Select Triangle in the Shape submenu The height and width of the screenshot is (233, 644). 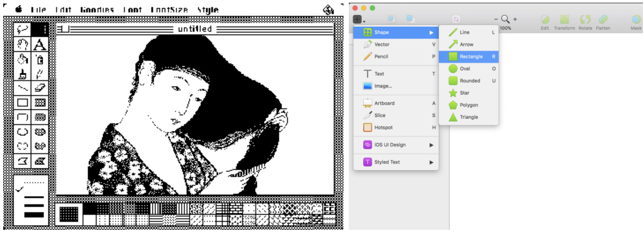[469, 117]
